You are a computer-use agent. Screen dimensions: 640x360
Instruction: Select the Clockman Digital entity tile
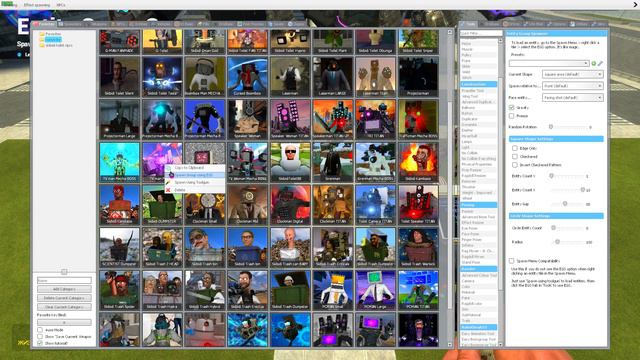point(290,204)
